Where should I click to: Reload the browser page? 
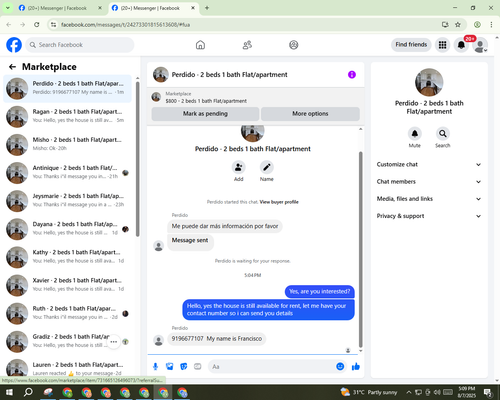tap(37, 25)
